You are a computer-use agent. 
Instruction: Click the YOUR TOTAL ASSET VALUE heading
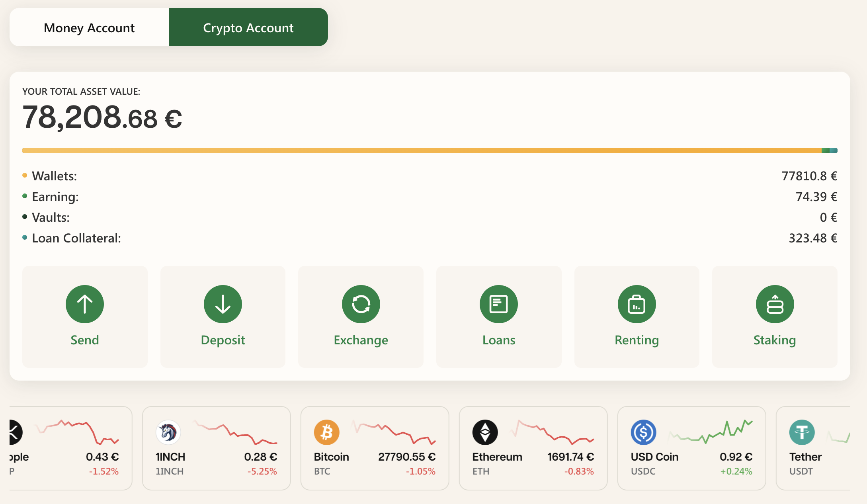81,92
